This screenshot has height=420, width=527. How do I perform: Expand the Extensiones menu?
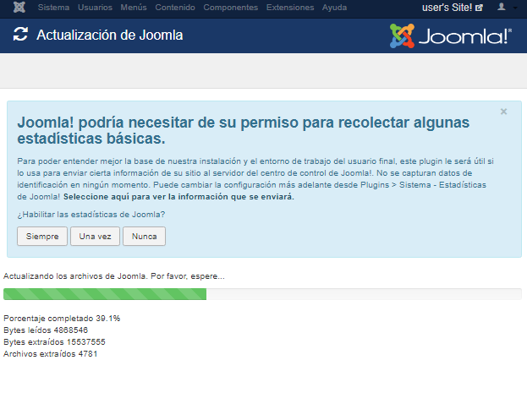(x=290, y=8)
